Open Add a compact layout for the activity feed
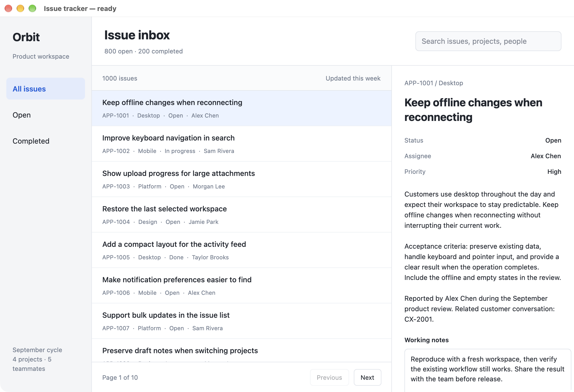Image resolution: width=574 pixels, height=392 pixels. coord(242,250)
